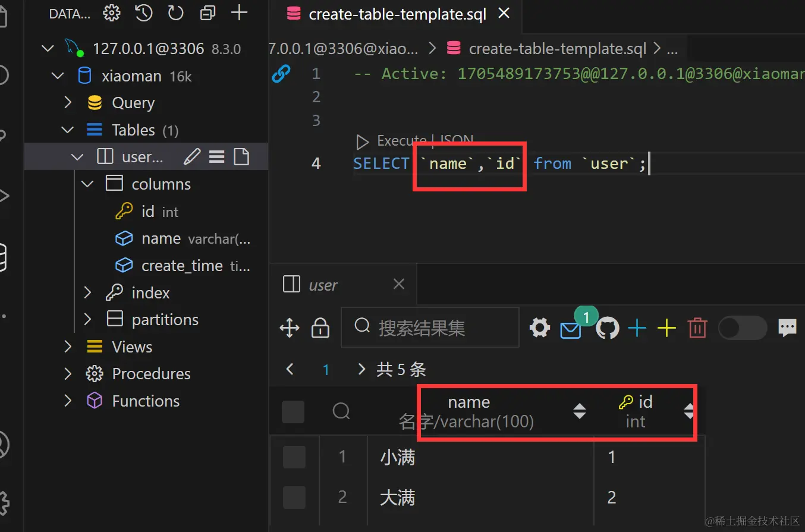
Task: Expand the Procedures node
Action: tap(68, 373)
